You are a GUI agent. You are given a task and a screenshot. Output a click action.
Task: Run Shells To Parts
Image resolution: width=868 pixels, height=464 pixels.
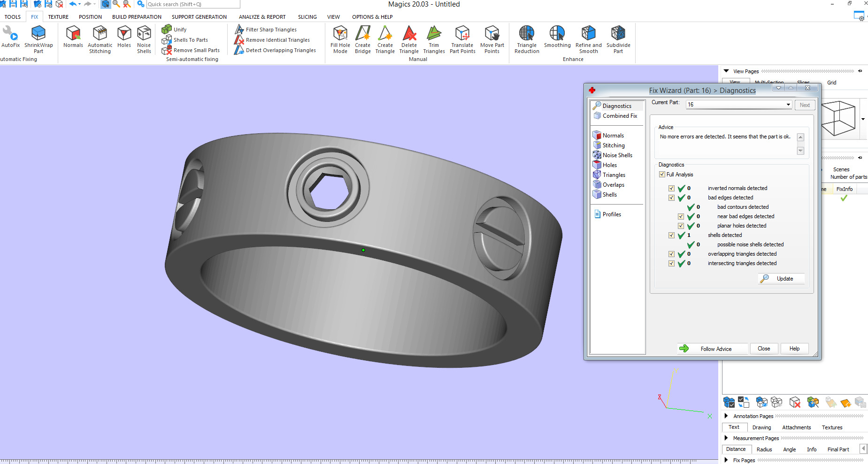tap(184, 40)
